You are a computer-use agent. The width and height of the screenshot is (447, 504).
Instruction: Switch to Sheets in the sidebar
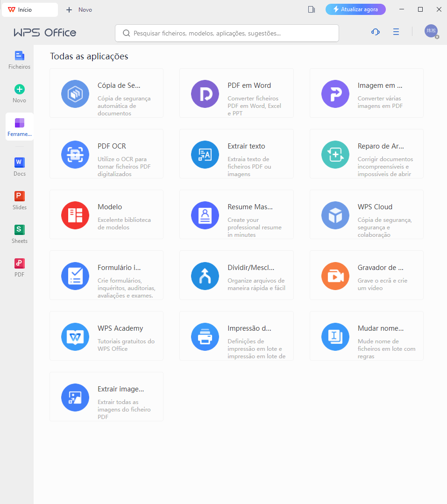(19, 233)
